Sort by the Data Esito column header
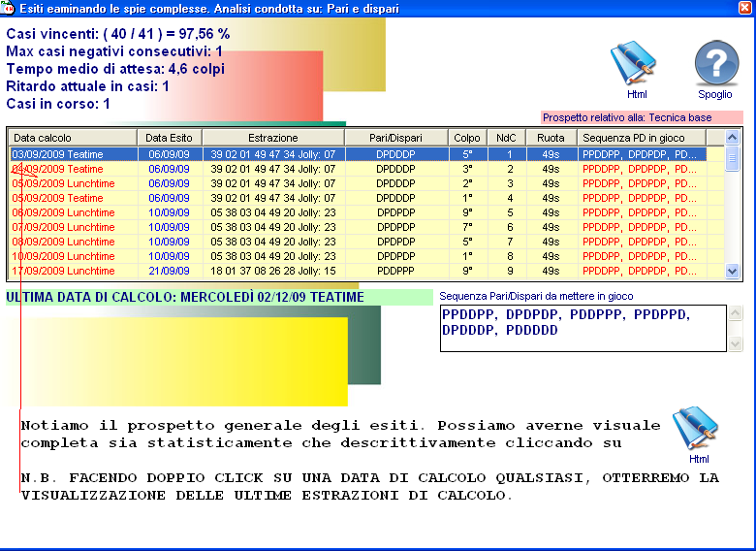 (170, 138)
